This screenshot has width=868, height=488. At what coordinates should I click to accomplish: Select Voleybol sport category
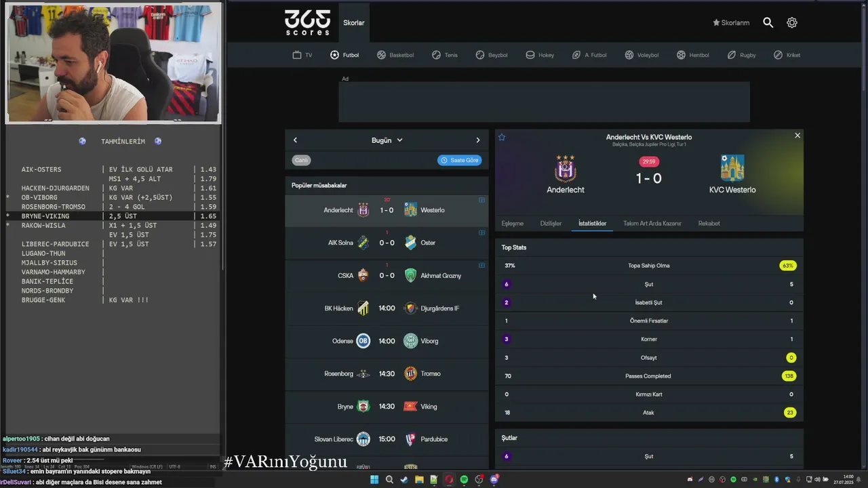pos(642,55)
